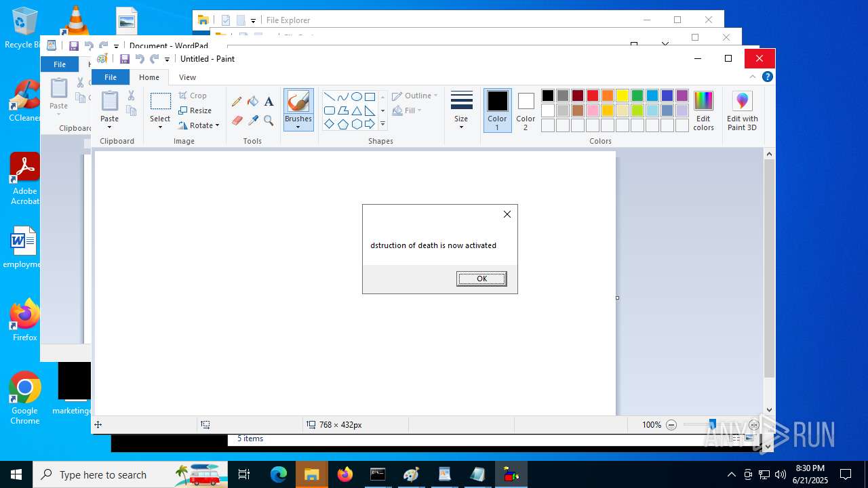The image size is (868, 488).
Task: Select the Text tool
Action: tap(269, 102)
